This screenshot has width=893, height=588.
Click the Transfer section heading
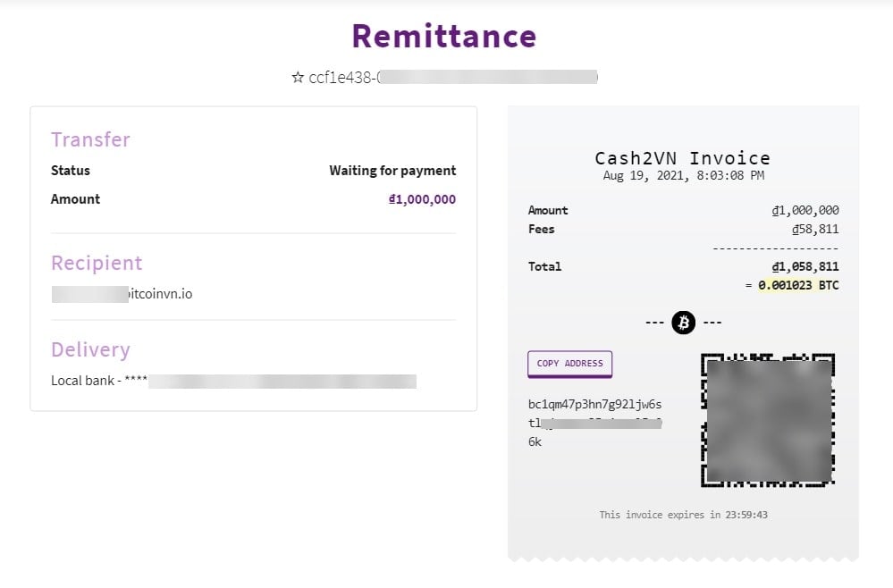pos(90,139)
